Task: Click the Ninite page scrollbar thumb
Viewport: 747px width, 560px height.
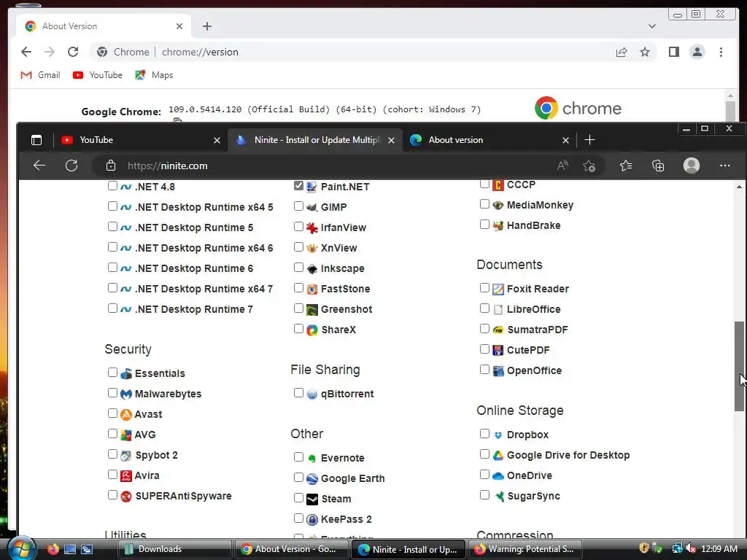Action: (x=739, y=366)
